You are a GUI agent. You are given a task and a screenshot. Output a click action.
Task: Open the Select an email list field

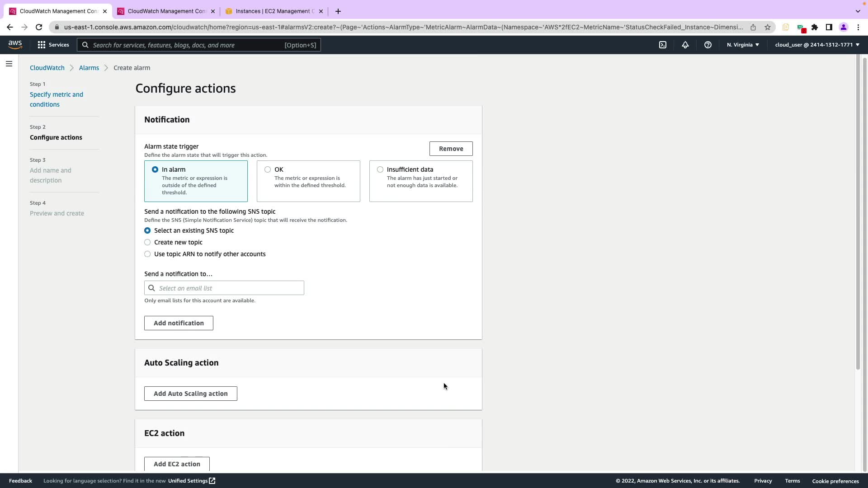(x=224, y=288)
